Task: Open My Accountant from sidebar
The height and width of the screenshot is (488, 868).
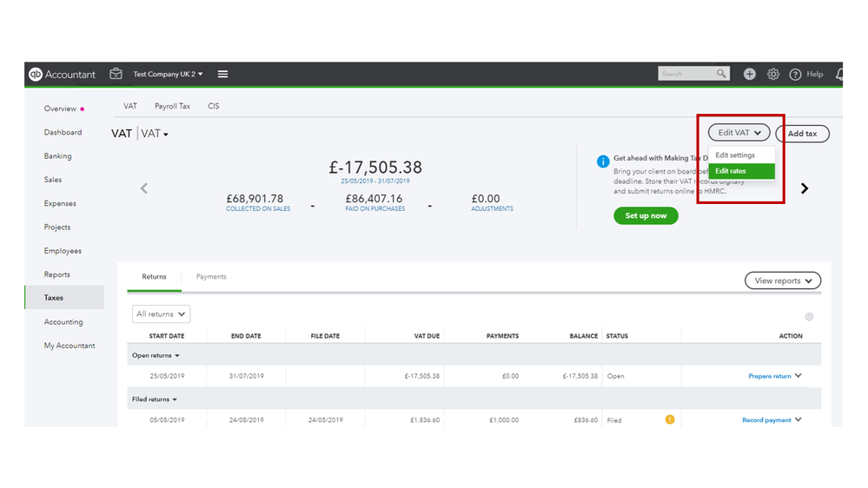Action: tap(70, 346)
